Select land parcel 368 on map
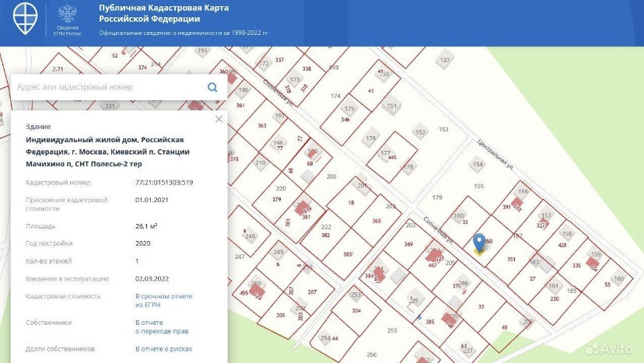Viewport: 644px width, 363px height. tap(376, 221)
